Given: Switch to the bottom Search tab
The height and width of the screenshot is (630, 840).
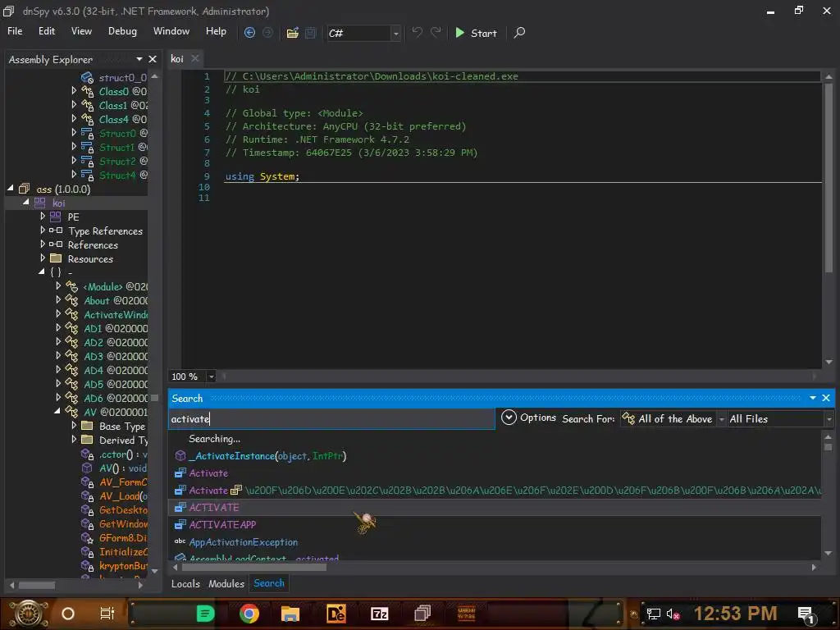Looking at the screenshot, I should click(269, 583).
